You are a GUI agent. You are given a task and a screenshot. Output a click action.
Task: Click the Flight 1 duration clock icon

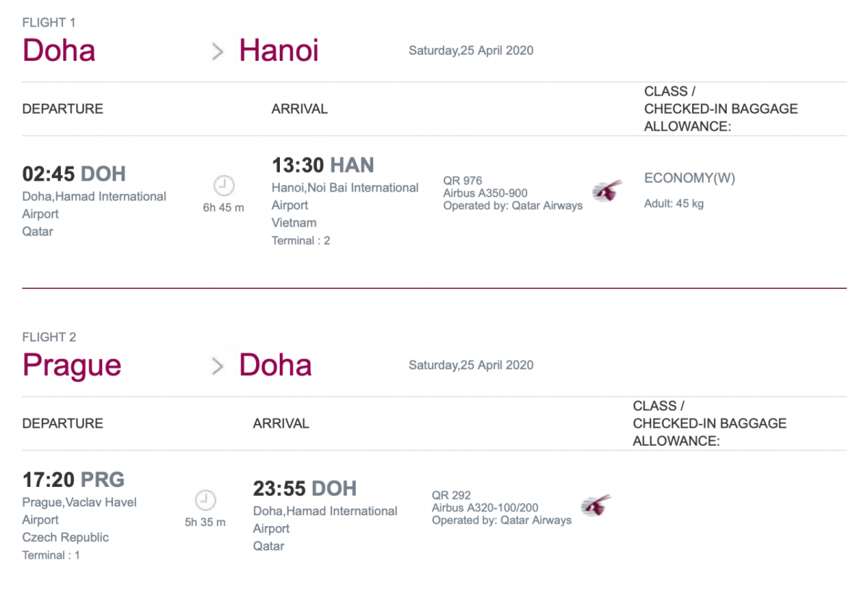click(x=224, y=186)
